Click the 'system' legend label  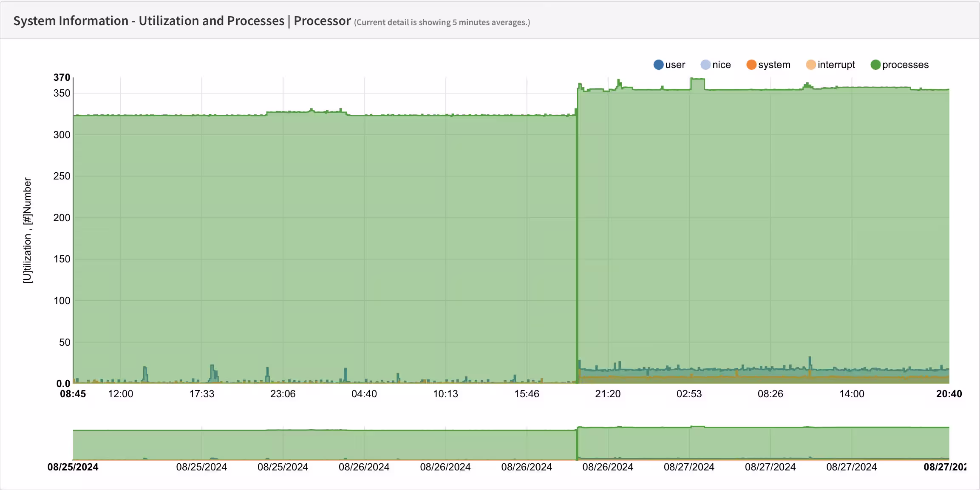[774, 65]
